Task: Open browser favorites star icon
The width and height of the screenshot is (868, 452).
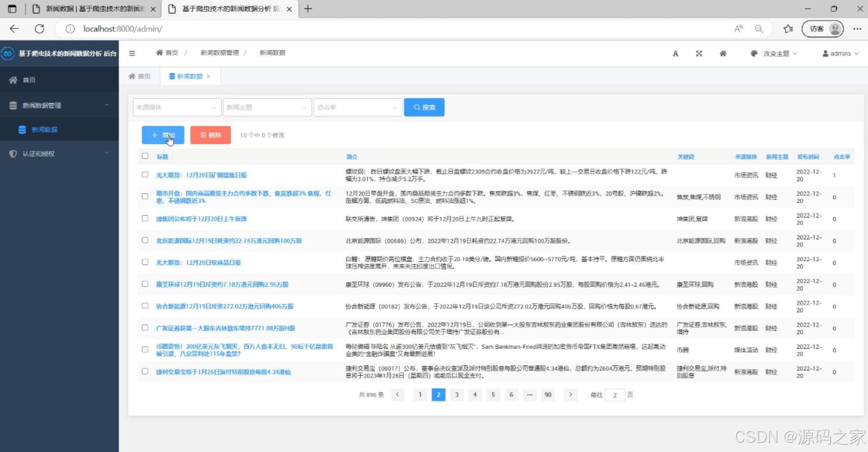Action: click(x=788, y=29)
